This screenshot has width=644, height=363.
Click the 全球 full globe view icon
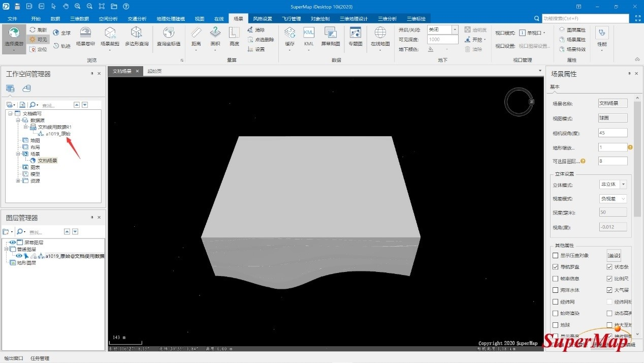(62, 33)
